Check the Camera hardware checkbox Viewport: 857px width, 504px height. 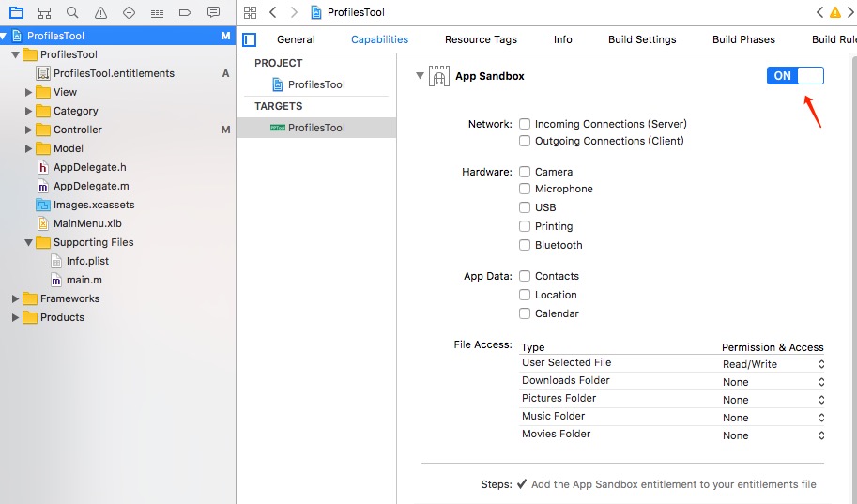525,172
